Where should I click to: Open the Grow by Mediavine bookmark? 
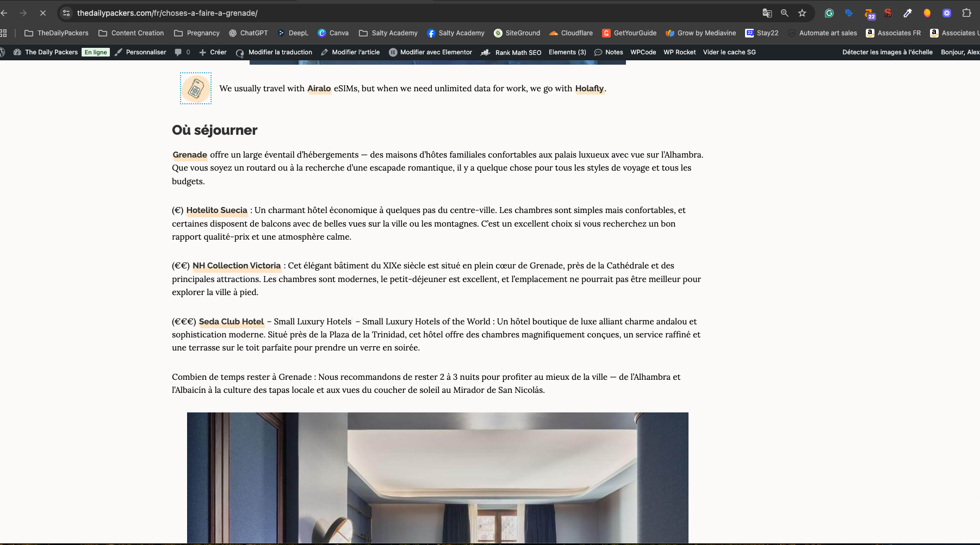(700, 33)
